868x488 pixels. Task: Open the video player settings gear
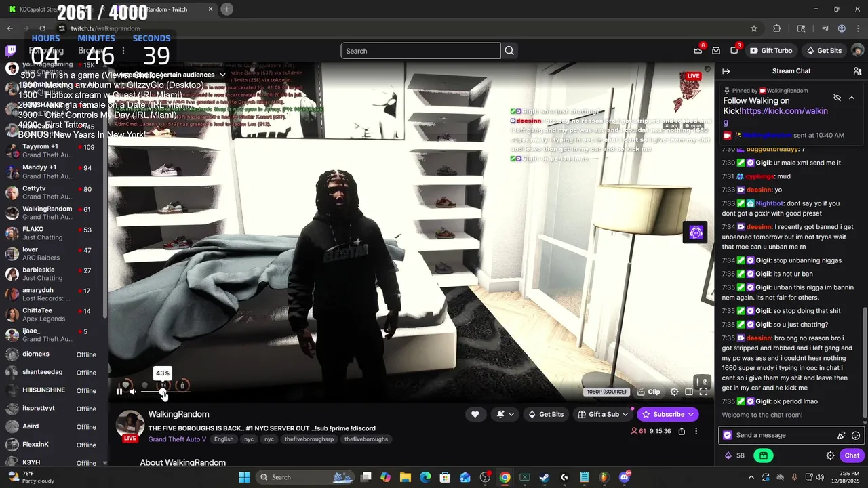(x=674, y=392)
